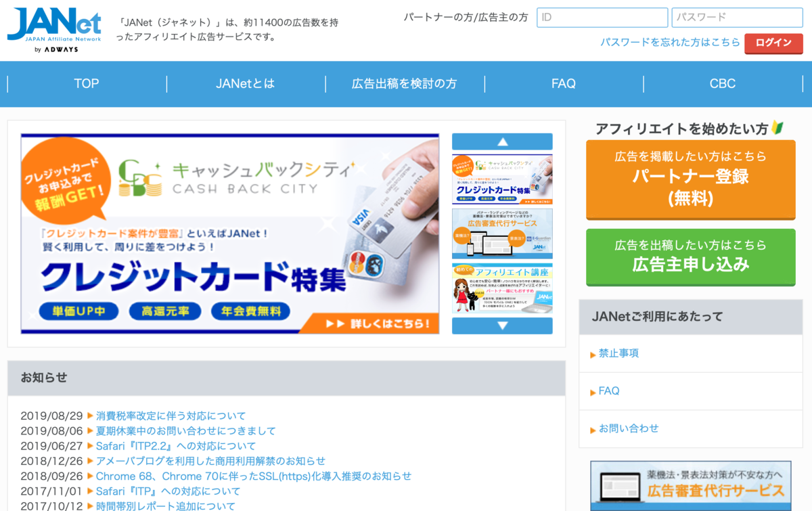Click orange パートナー登録(無料) button
The image size is (812, 511).
pyautogui.click(x=691, y=179)
